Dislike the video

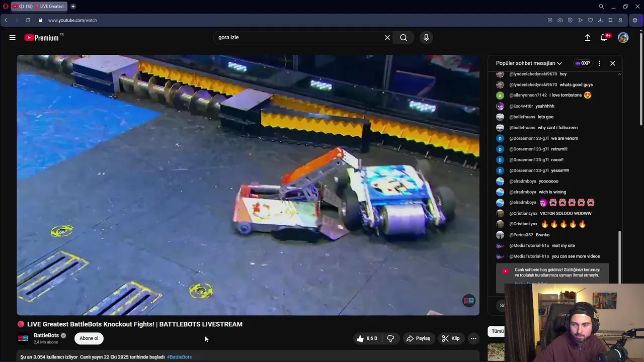(x=390, y=338)
